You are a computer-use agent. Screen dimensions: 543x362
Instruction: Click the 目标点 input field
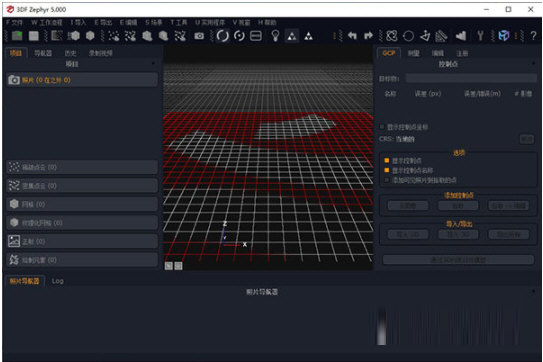click(471, 78)
